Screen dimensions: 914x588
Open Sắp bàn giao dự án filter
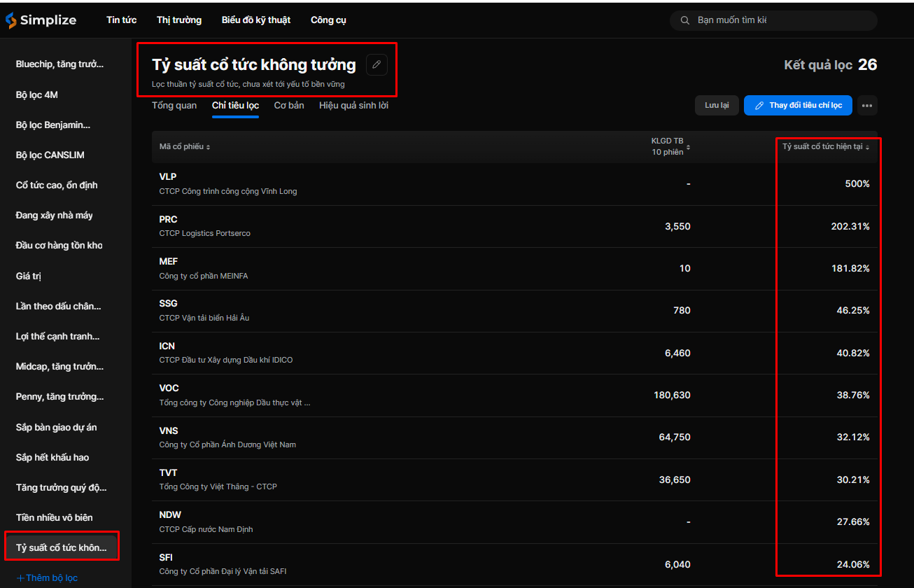(57, 427)
